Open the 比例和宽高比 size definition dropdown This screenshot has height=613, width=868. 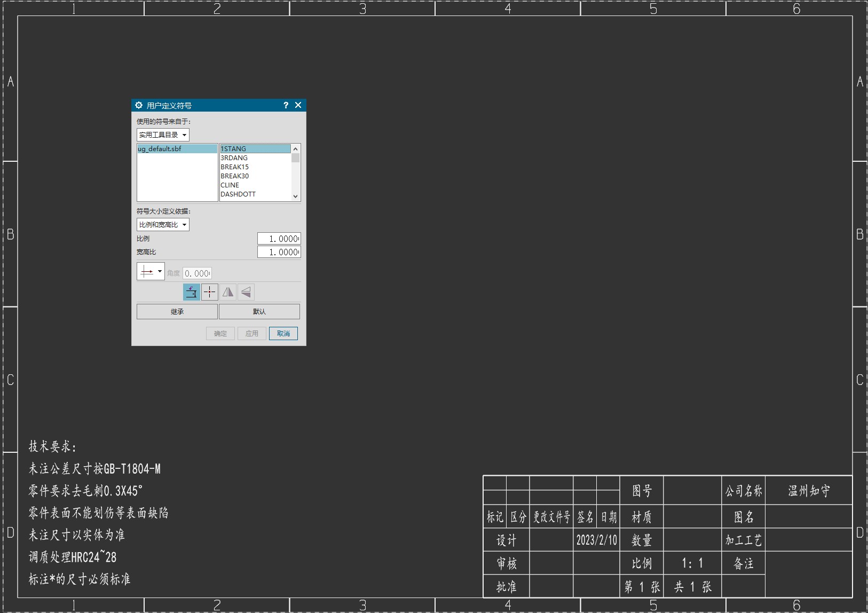[x=163, y=225]
